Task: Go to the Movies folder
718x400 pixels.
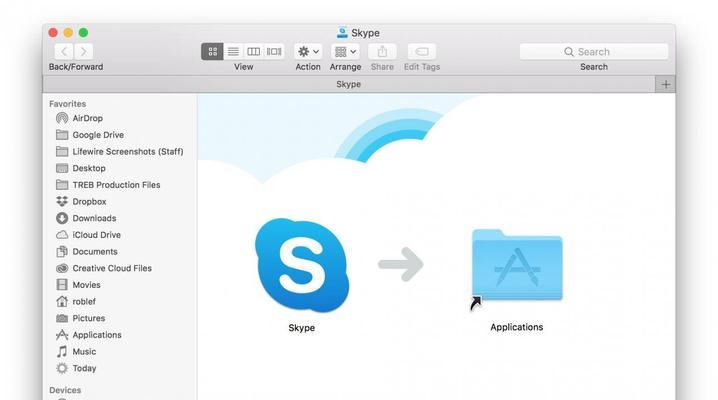Action: (x=78, y=285)
